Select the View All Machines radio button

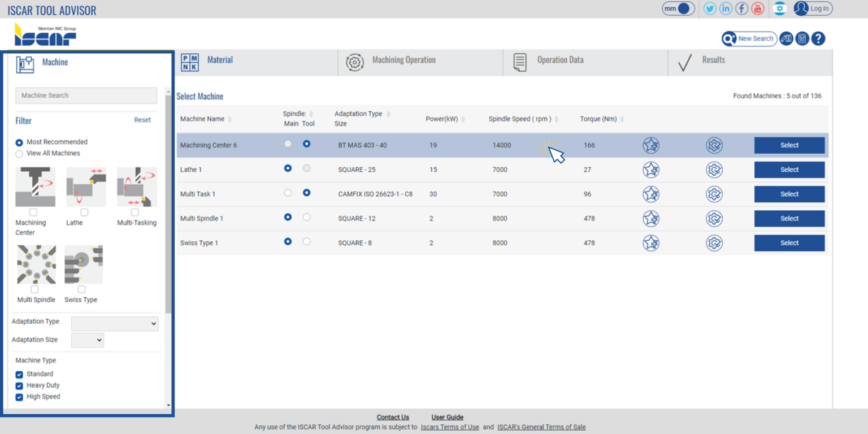click(19, 153)
